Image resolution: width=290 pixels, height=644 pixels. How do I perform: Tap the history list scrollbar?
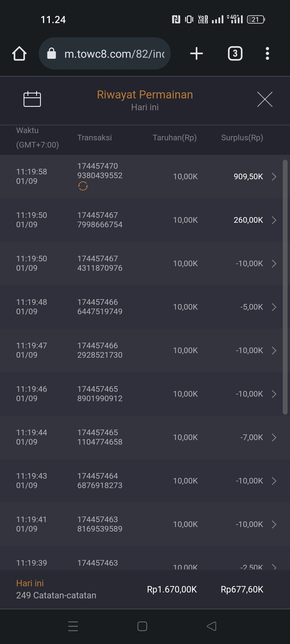(x=285, y=287)
